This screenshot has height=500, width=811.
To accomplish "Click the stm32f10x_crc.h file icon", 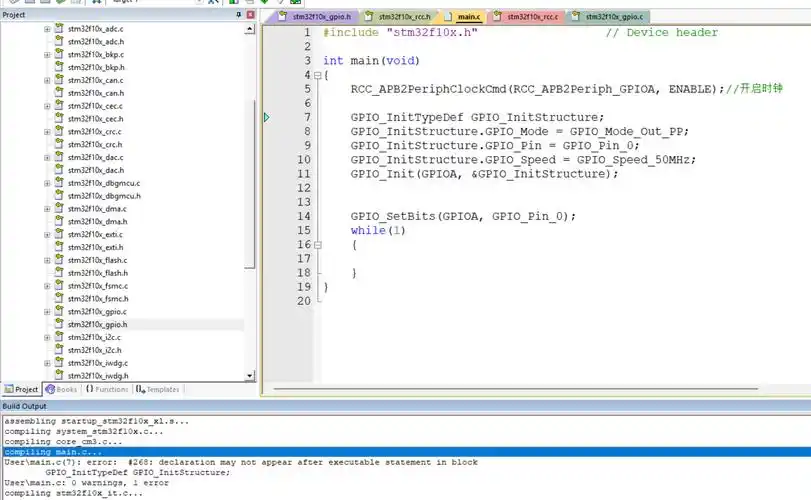I will click(x=59, y=144).
